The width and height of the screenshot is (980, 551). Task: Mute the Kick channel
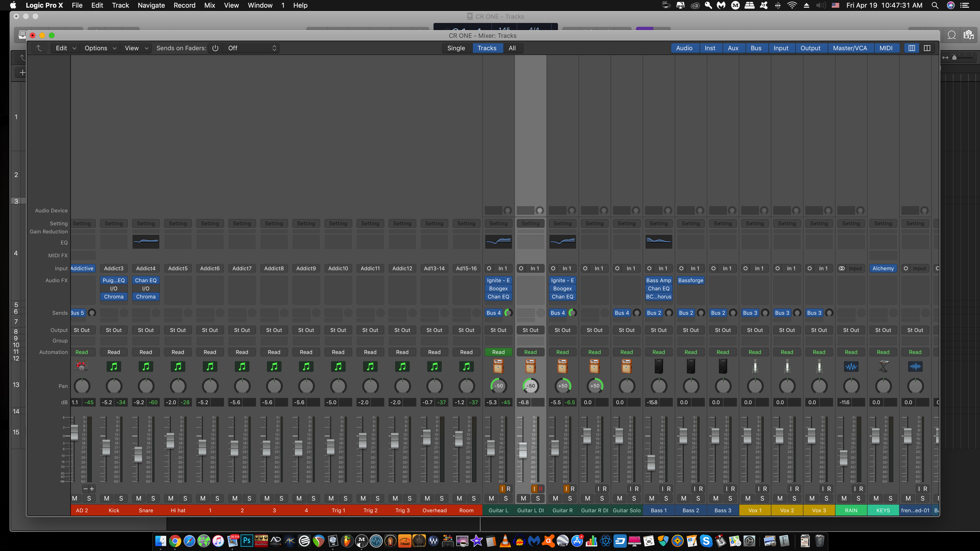(x=106, y=498)
